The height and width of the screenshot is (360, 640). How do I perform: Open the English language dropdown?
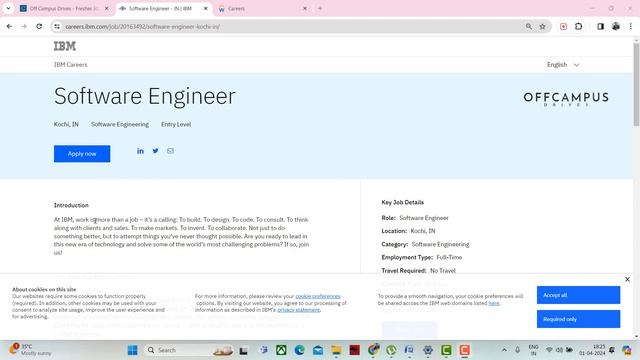tap(563, 65)
